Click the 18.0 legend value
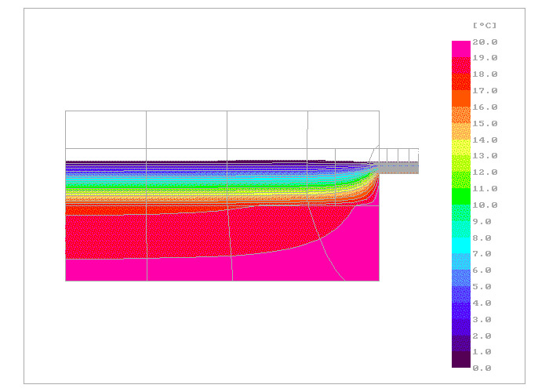Screen dimensions: 549x392 click(x=485, y=74)
